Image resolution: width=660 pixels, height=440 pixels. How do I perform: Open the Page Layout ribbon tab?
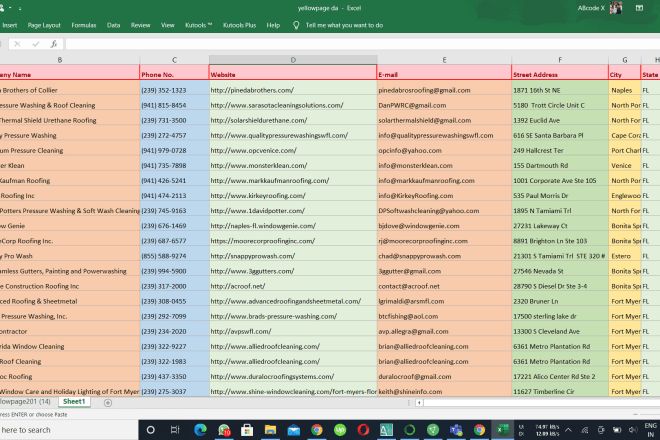(x=44, y=25)
